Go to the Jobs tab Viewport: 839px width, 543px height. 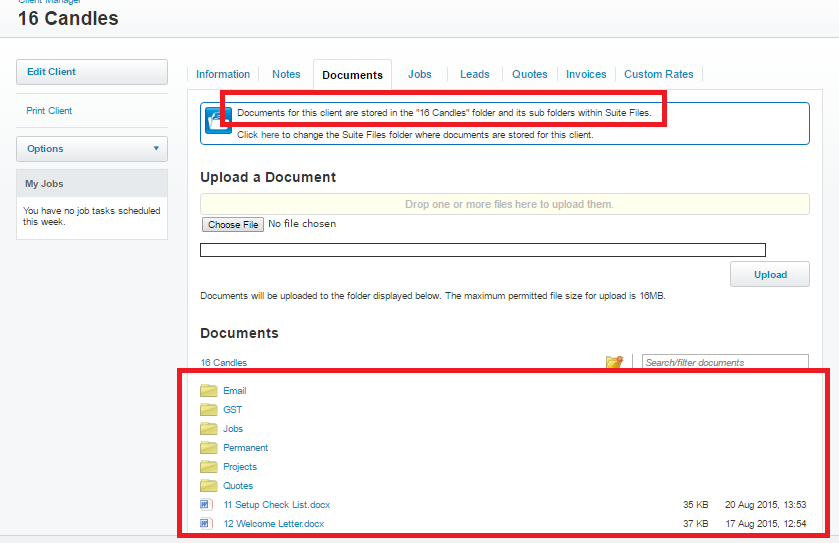[420, 74]
